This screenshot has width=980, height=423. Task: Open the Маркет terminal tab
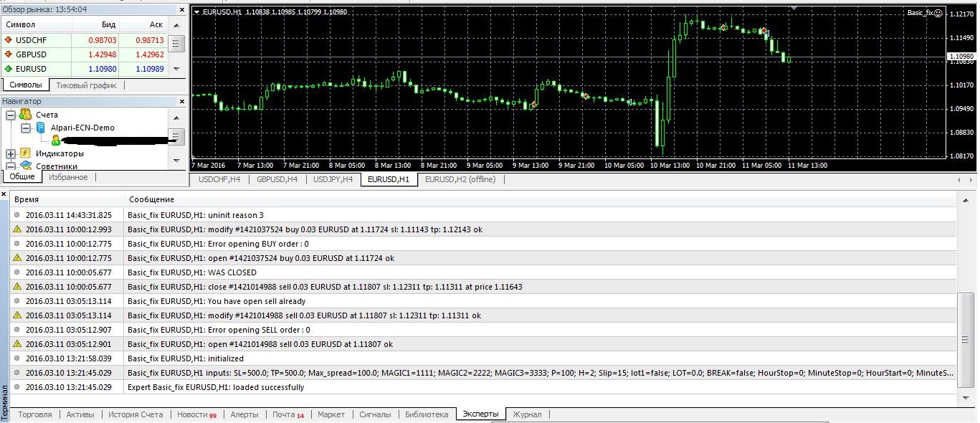(x=331, y=414)
